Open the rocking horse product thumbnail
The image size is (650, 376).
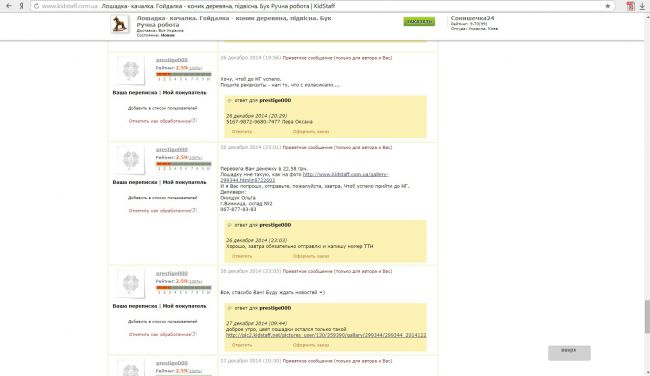point(119,24)
